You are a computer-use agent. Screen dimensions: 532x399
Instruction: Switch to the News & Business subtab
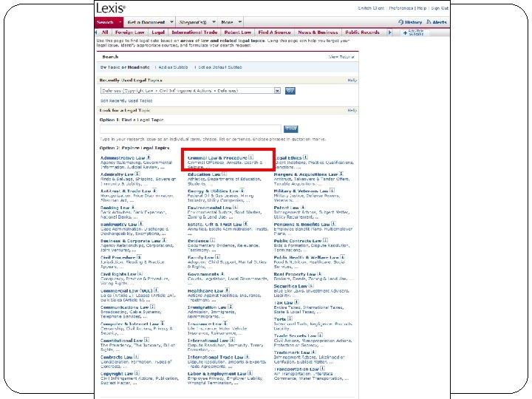[318, 33]
